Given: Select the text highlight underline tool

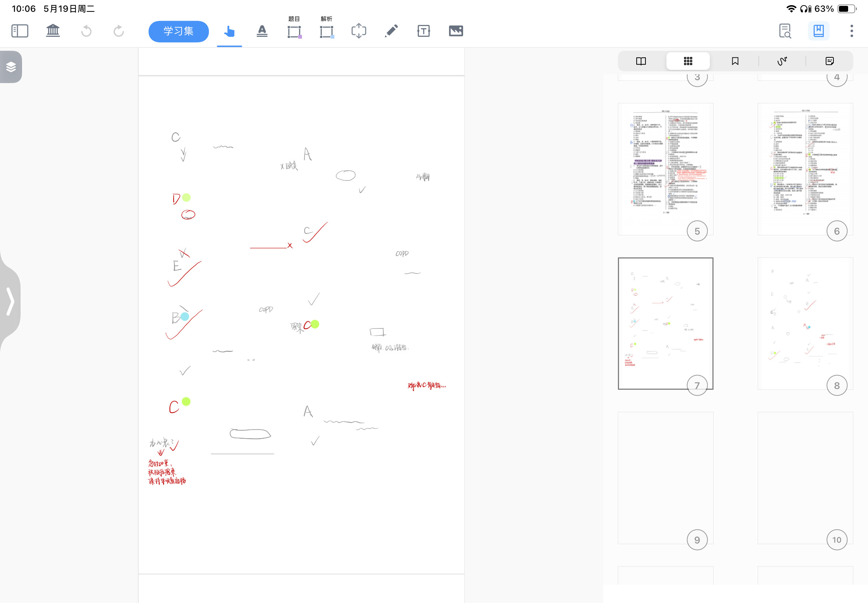Looking at the screenshot, I should (262, 31).
